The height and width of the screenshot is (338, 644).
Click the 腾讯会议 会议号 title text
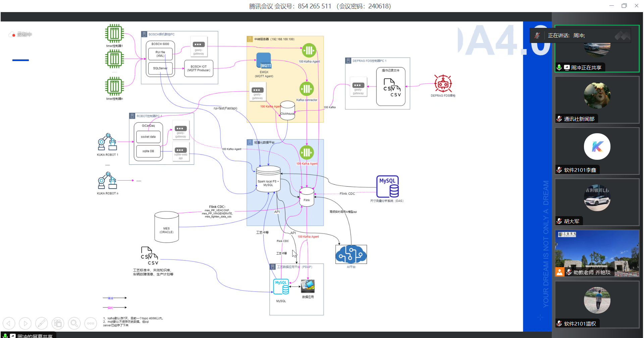(x=320, y=6)
